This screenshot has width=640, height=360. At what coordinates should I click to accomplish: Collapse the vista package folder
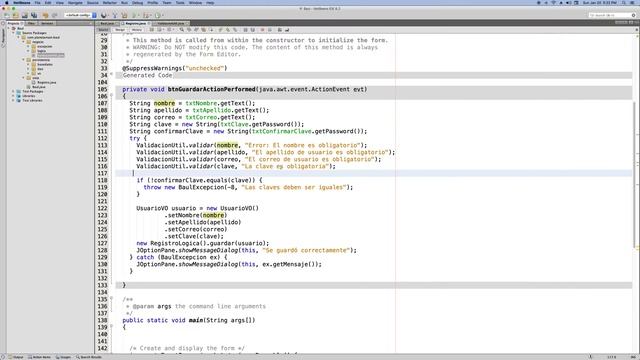[x=23, y=78]
